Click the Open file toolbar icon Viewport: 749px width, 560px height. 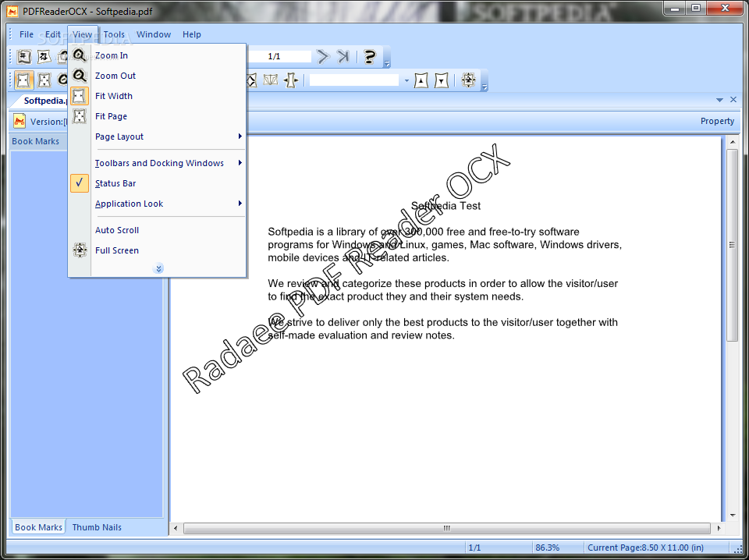click(x=24, y=57)
